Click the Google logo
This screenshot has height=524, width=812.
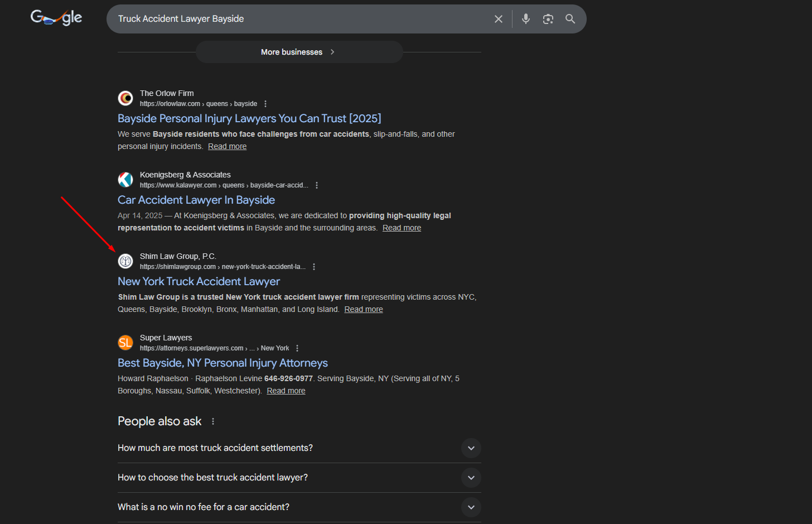(56, 18)
